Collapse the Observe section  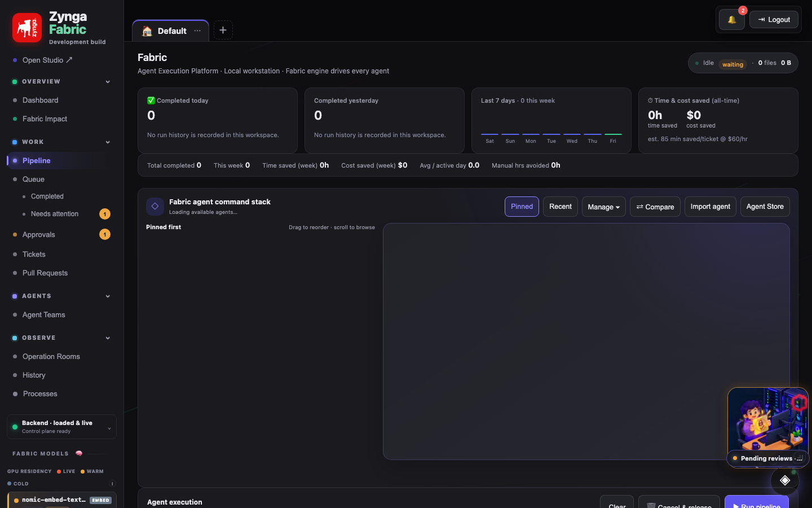[x=108, y=338]
